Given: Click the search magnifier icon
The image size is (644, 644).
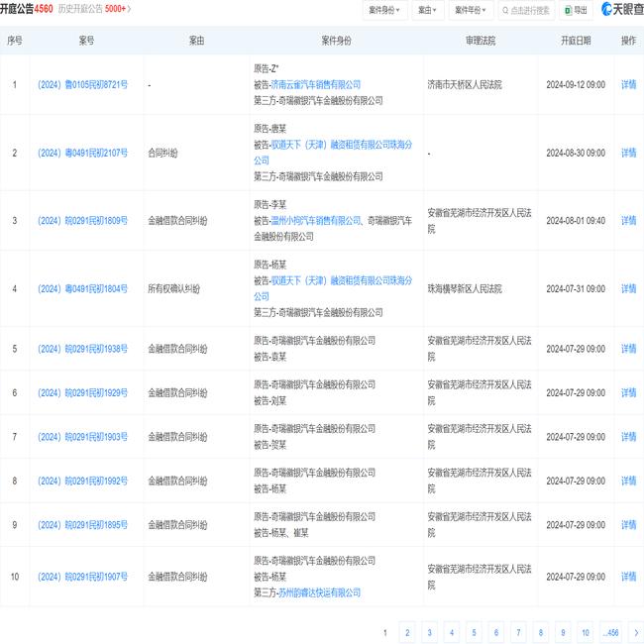Looking at the screenshot, I should [505, 10].
